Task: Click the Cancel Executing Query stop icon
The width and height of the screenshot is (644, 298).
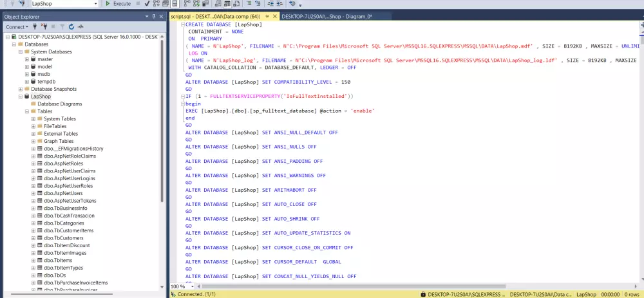Action: pos(138,3)
